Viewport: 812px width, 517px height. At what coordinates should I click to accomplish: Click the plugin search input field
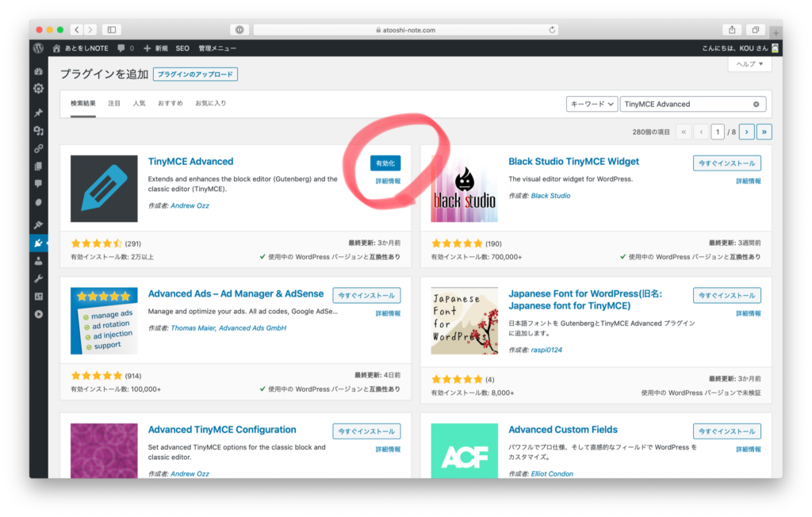[x=686, y=104]
